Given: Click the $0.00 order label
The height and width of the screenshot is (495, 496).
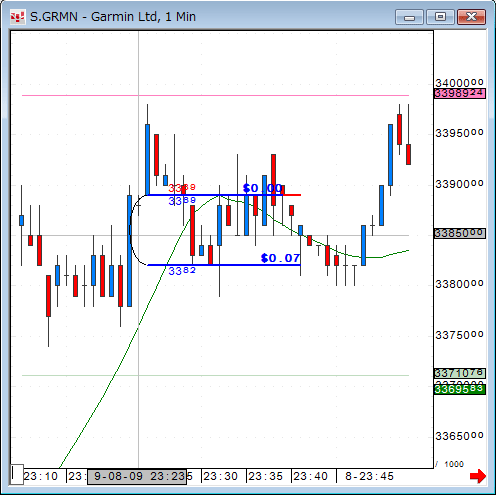Looking at the screenshot, I should (x=263, y=188).
